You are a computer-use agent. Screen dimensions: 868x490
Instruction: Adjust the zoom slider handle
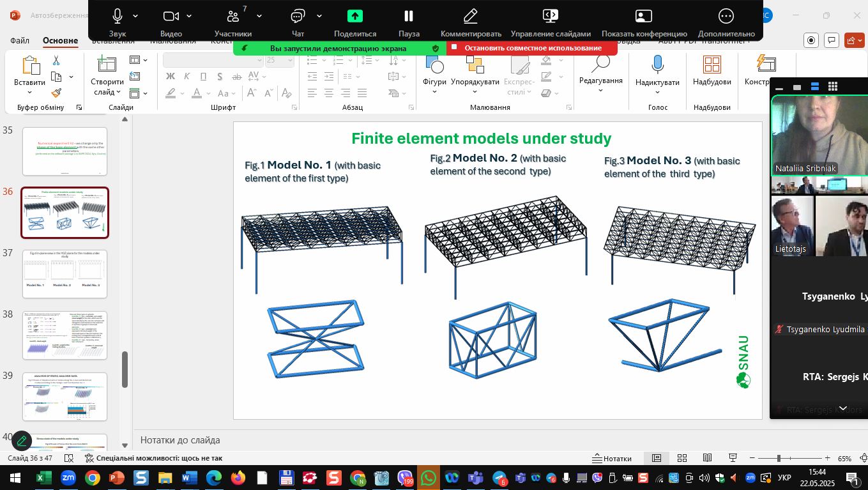pos(778,458)
